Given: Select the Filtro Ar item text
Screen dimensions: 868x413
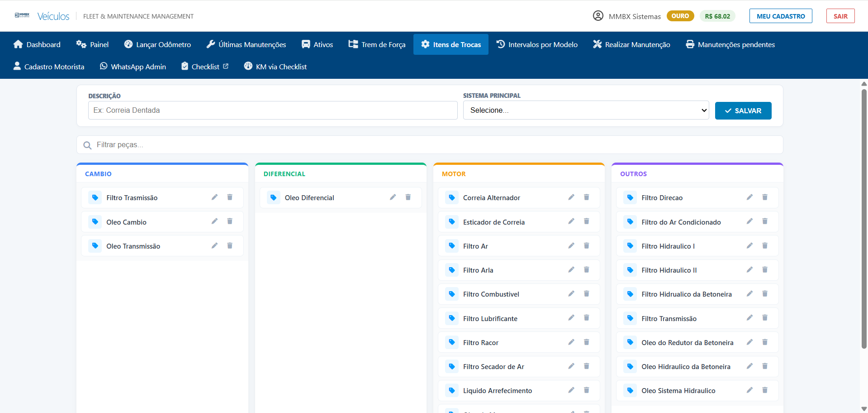Looking at the screenshot, I should tap(475, 246).
